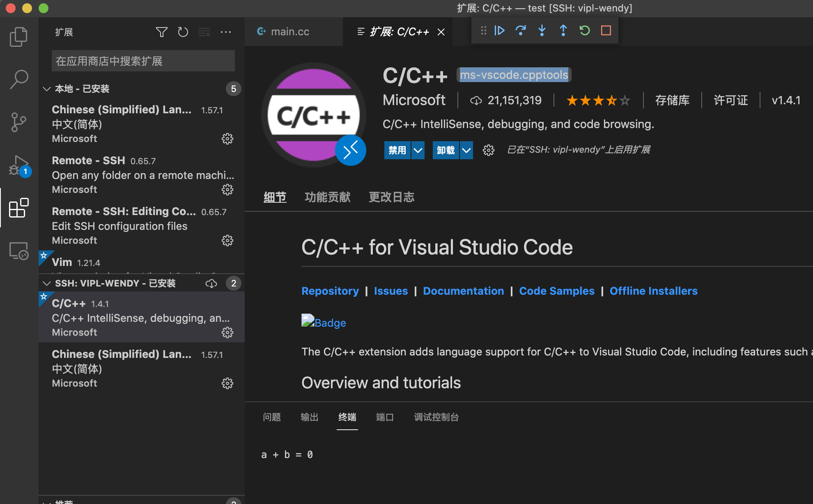Restart the debug session
Screen dimensions: 813x504
pyautogui.click(x=585, y=30)
